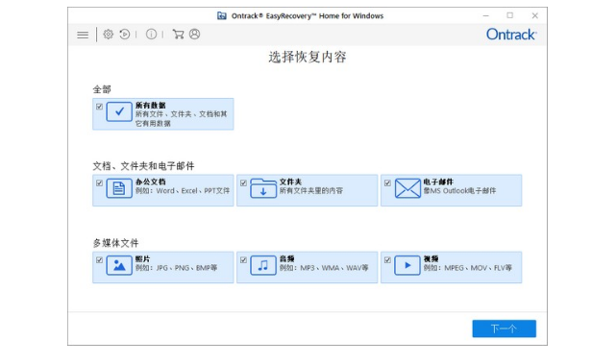Viewport: 616px width, 364px height.
Task: Click the resume recovery clock icon
Action: coord(125,35)
